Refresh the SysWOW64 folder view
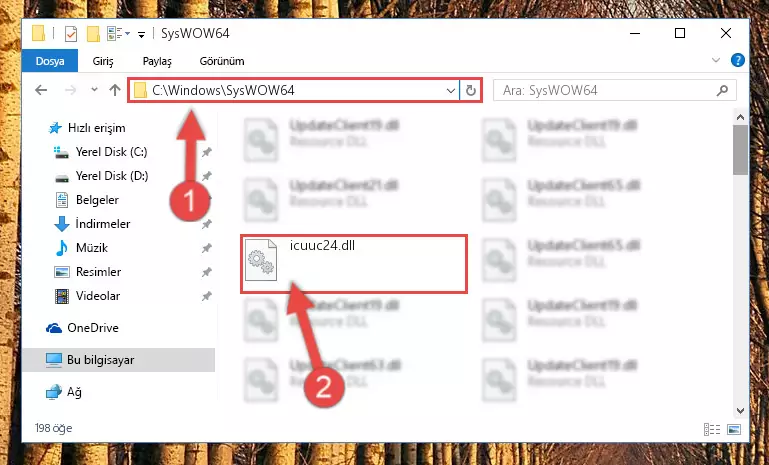This screenshot has width=769, height=465. pyautogui.click(x=470, y=90)
